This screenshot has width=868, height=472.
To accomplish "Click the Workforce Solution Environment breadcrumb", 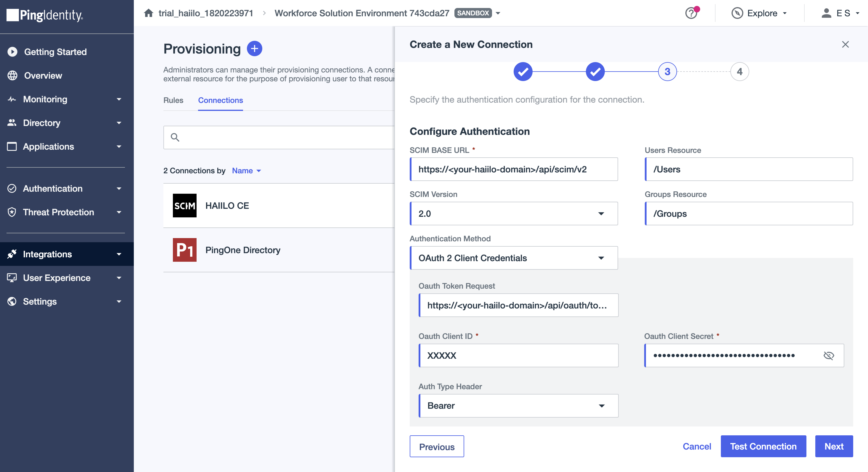I will (362, 13).
